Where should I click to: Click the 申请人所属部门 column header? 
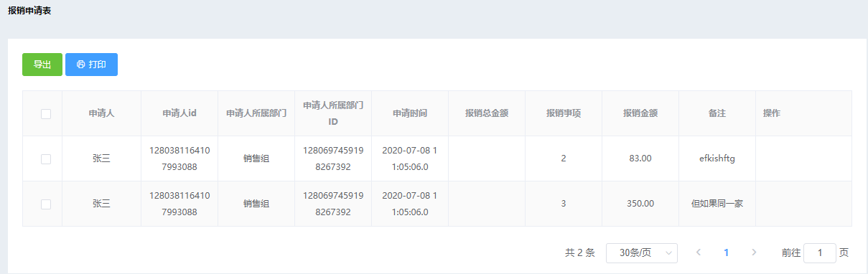256,113
